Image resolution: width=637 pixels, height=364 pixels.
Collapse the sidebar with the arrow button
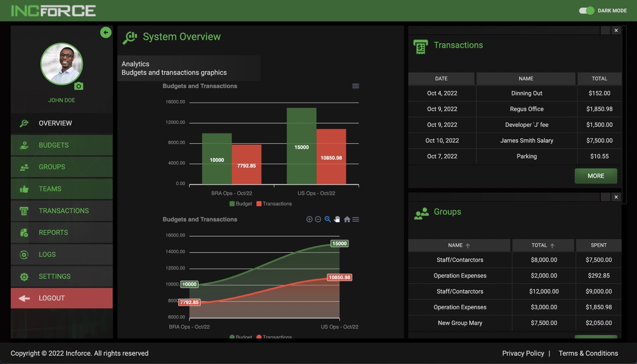[106, 32]
